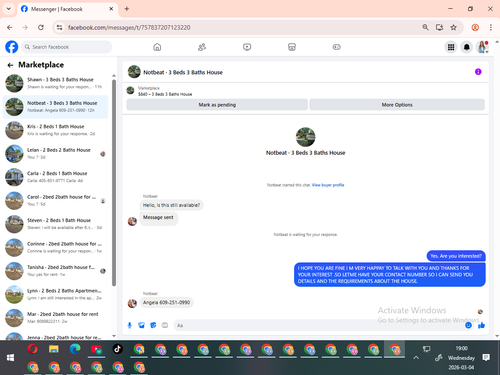500x375 pixels.
Task: Click Mark as pending button
Action: 217,105
